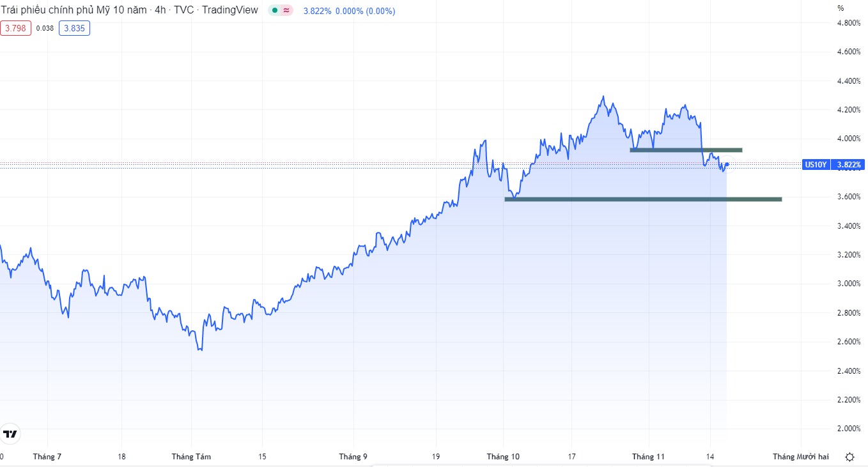Viewport: 868px width, 467px height.
Task: Click the current price dot at line end
Action: click(727, 164)
